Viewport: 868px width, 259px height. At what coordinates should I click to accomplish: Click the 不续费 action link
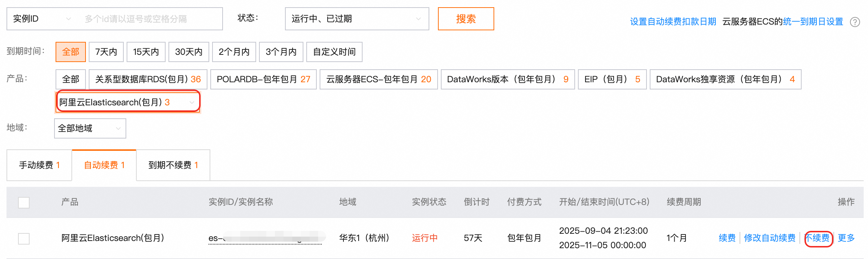coord(818,238)
